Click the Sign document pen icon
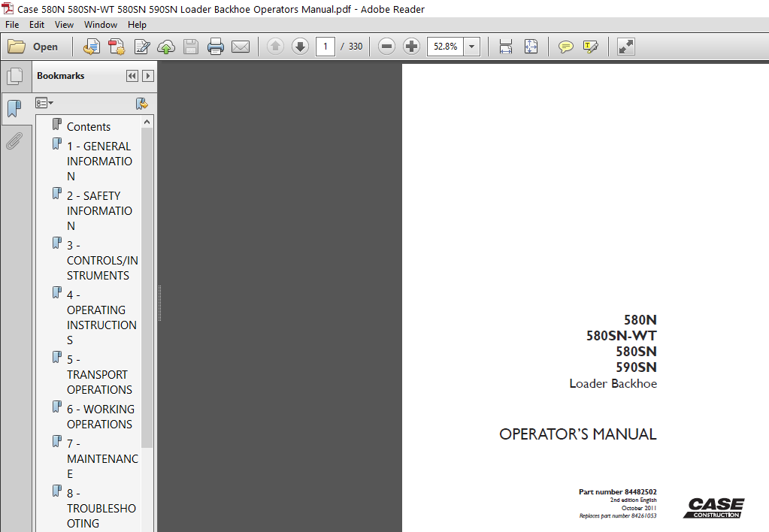 click(142, 47)
